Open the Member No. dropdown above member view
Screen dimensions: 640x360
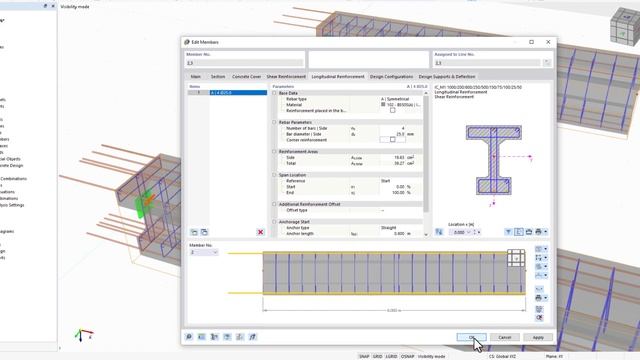click(215, 252)
